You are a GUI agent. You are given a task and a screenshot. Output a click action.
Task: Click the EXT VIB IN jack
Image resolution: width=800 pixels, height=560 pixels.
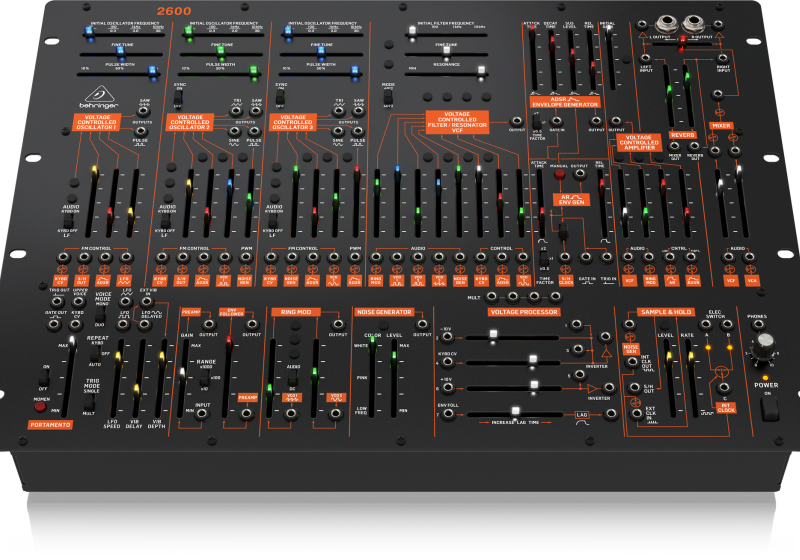(x=147, y=301)
